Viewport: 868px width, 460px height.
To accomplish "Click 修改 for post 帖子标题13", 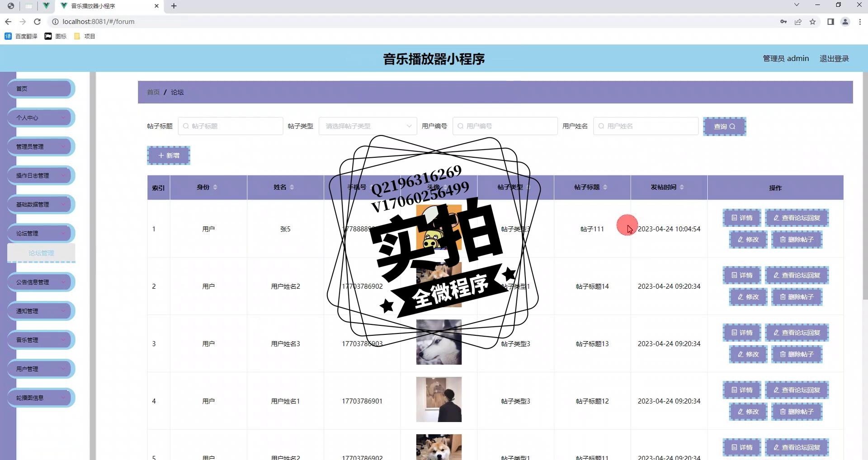I will click(748, 354).
